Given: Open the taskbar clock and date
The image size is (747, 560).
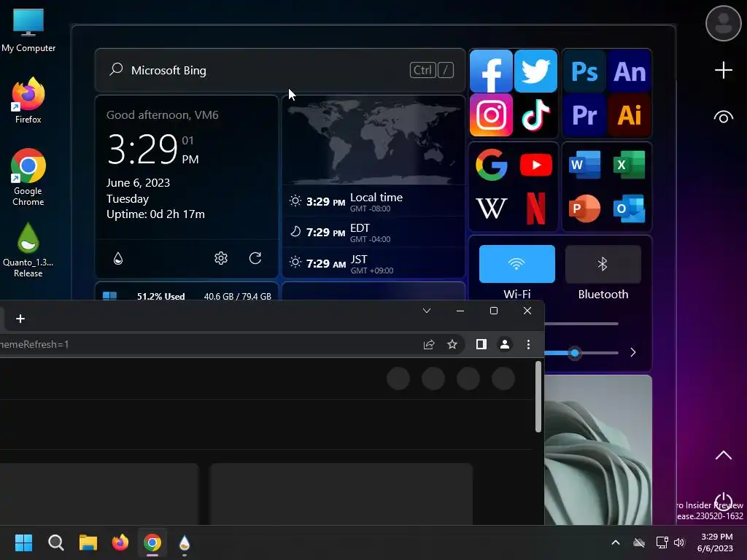Looking at the screenshot, I should click(x=716, y=542).
